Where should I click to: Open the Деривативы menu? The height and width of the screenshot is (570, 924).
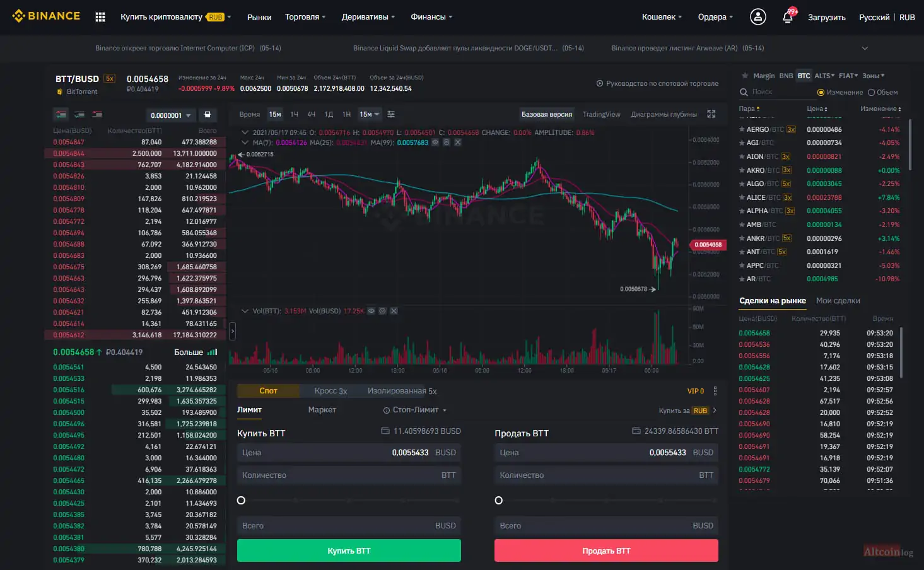(x=368, y=17)
